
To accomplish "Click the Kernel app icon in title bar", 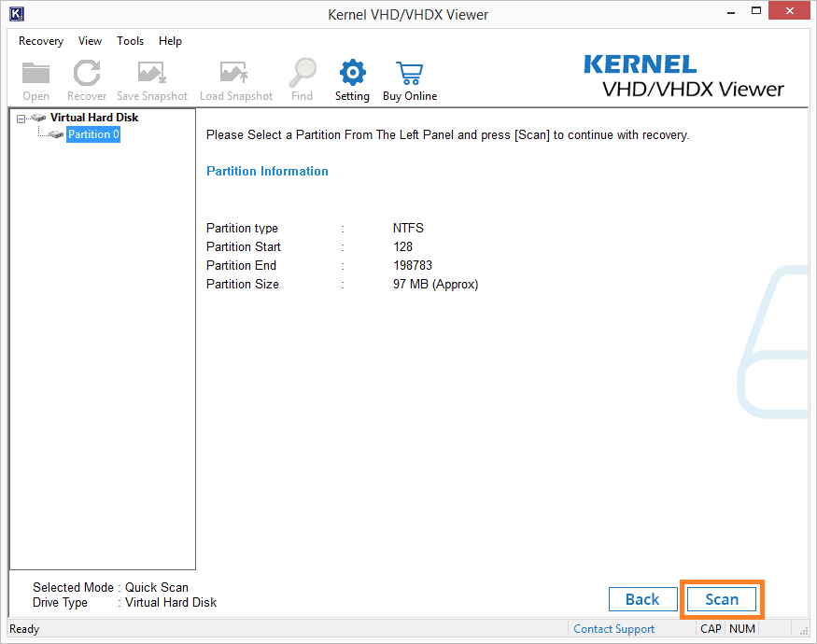I will (16, 14).
